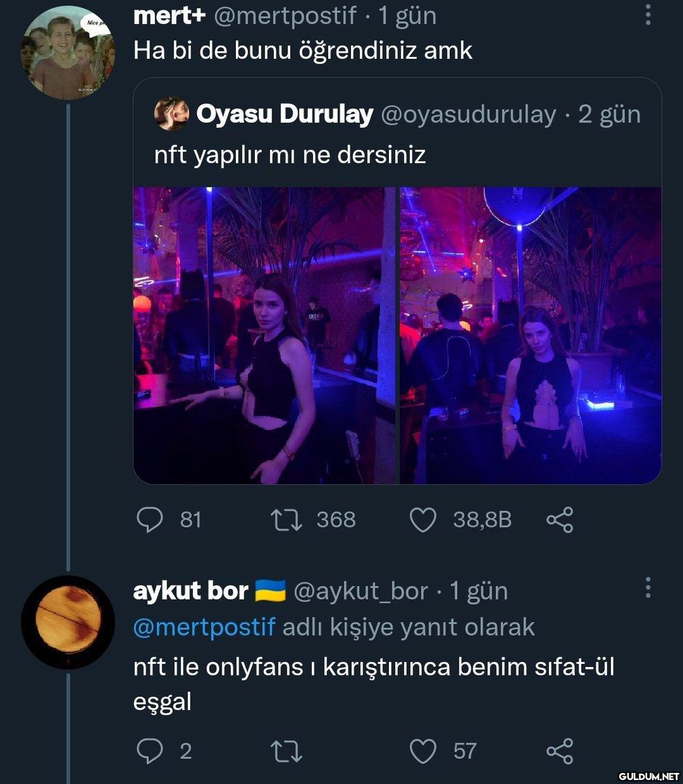The width and height of the screenshot is (683, 784).
Task: Retweet mert+'s tweet with 368 retweets
Action: click(286, 519)
